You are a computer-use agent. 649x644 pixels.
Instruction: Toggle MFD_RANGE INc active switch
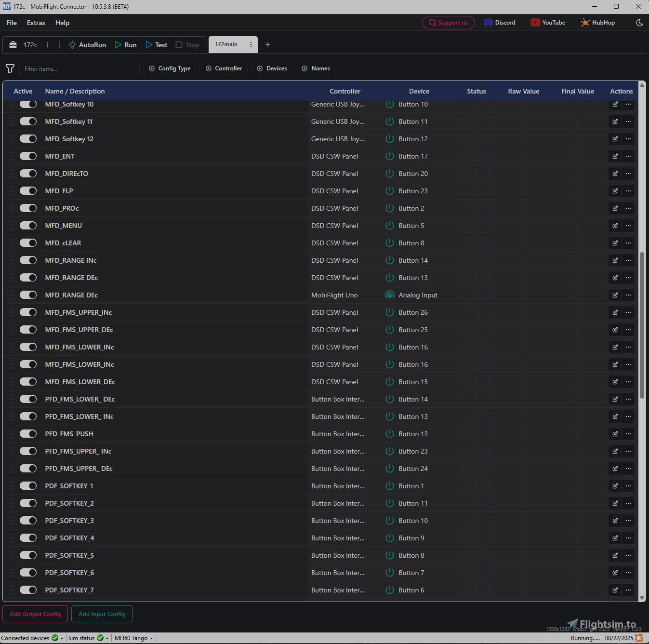coord(28,260)
